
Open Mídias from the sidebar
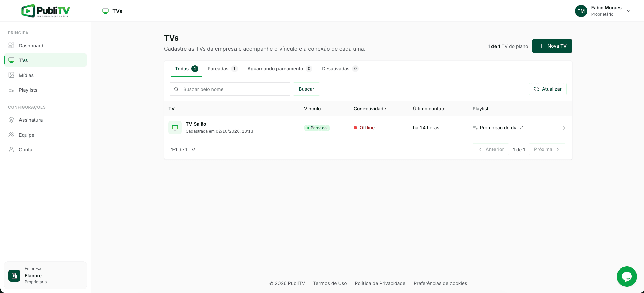pos(45,75)
